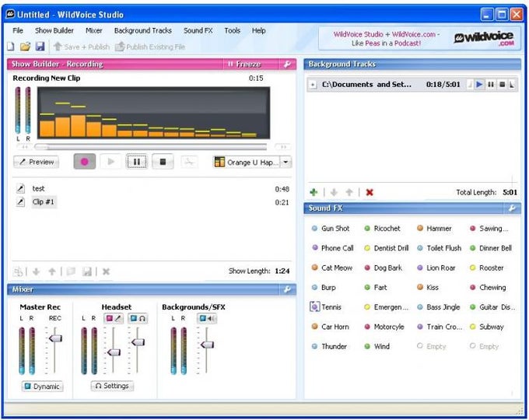Open Mixer panel wrench settings

coord(287,289)
